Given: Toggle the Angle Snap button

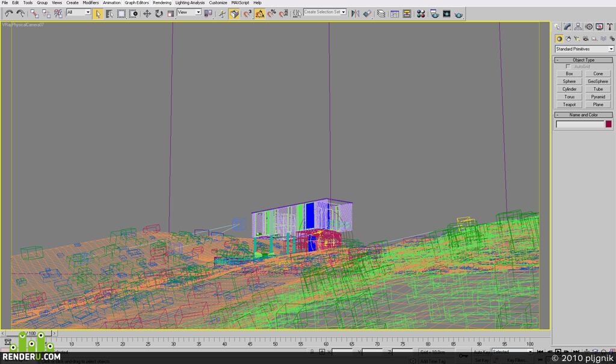Looking at the screenshot, I should (x=260, y=14).
